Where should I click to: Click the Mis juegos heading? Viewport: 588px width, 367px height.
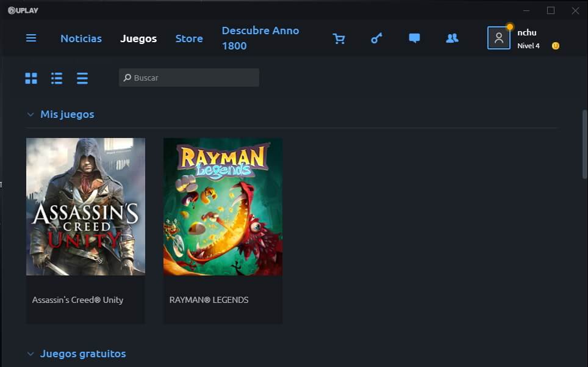[67, 114]
